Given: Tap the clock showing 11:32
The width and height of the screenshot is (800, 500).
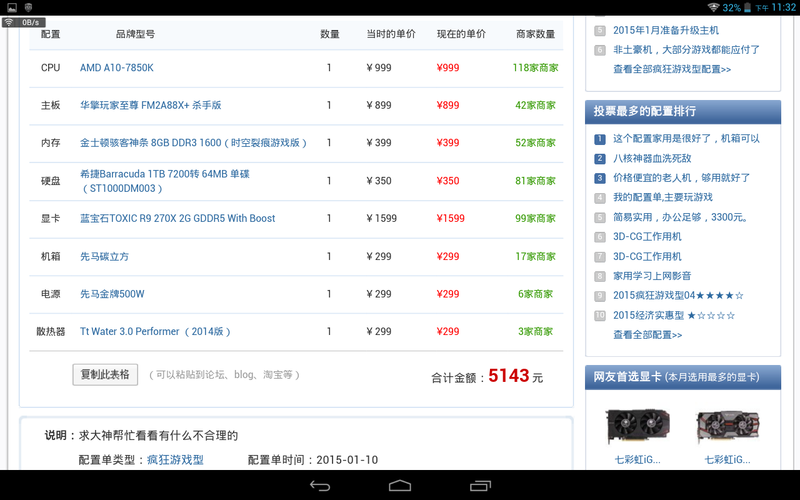Looking at the screenshot, I should point(784,7).
